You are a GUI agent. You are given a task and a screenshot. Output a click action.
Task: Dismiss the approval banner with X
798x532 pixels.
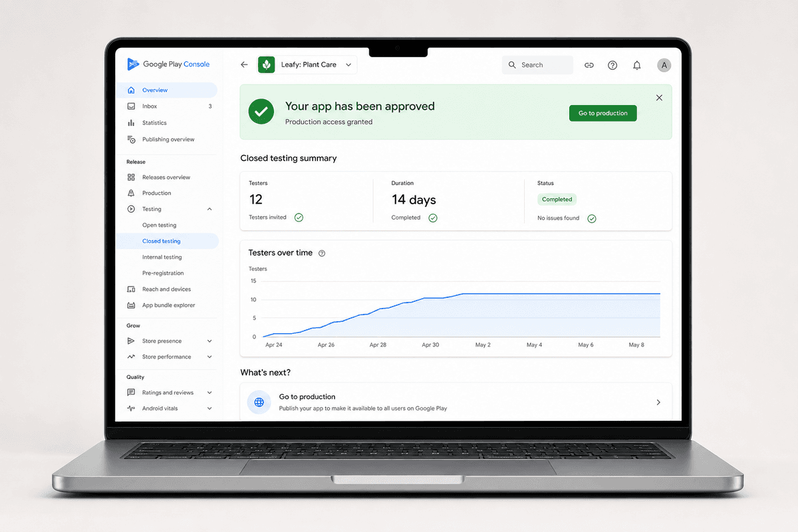tap(659, 98)
